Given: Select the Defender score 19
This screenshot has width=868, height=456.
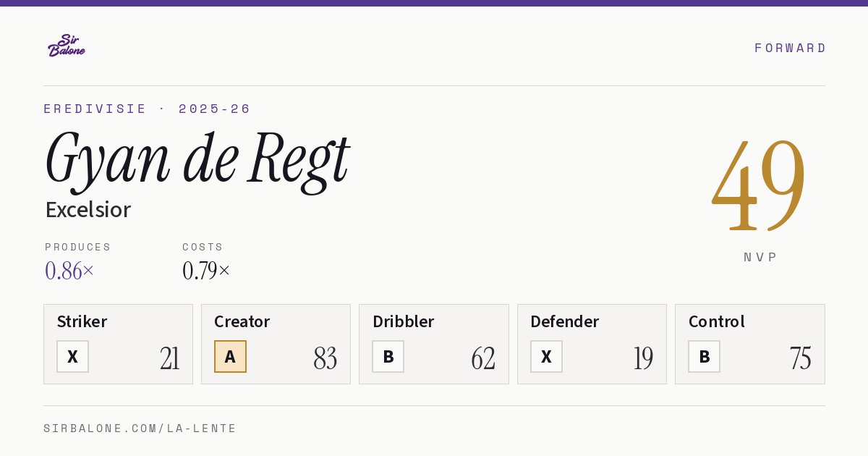Looking at the screenshot, I should tap(643, 358).
